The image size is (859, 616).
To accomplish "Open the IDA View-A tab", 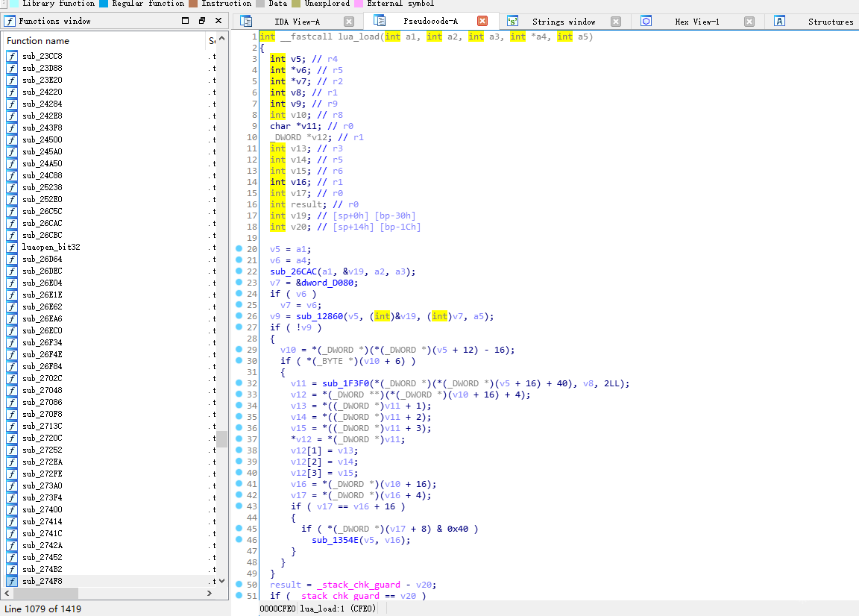I will click(297, 22).
